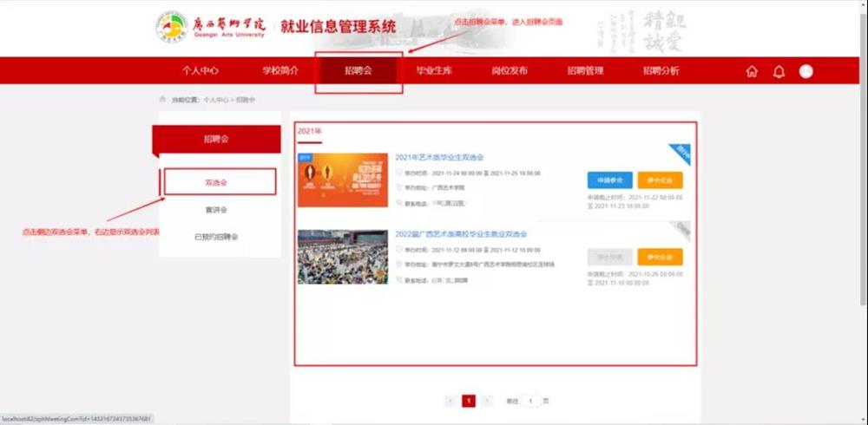This screenshot has height=425, width=868.
Task: Navigate to 岗位发布 menu
Action: [x=510, y=71]
